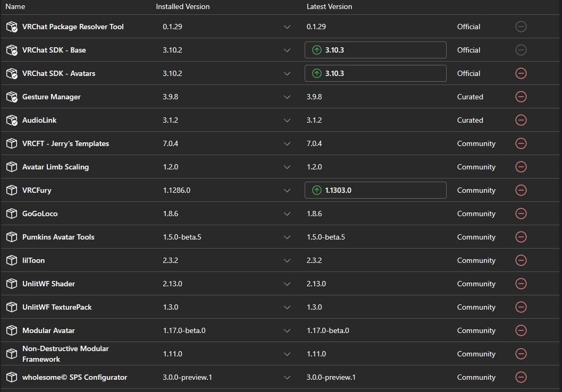
Task: Expand Pumkins Avatar Tools version dropdown
Action: [287, 237]
